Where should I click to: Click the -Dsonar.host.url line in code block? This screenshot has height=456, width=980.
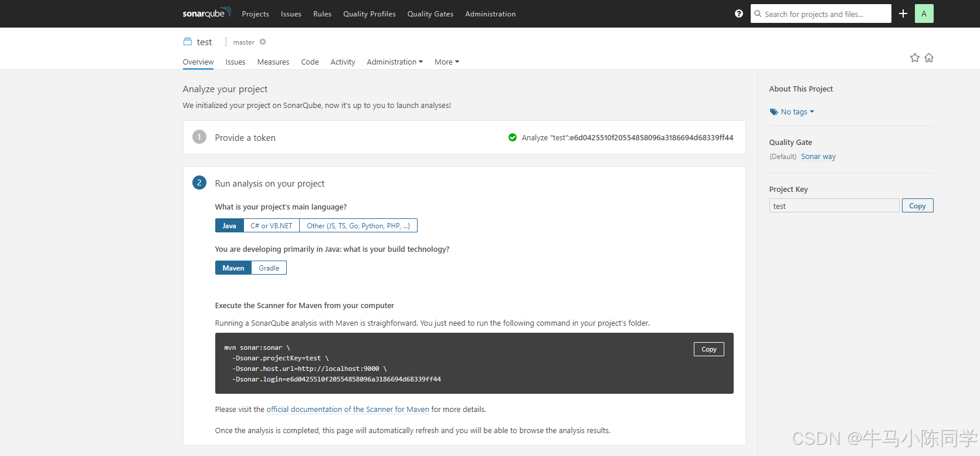(x=310, y=369)
